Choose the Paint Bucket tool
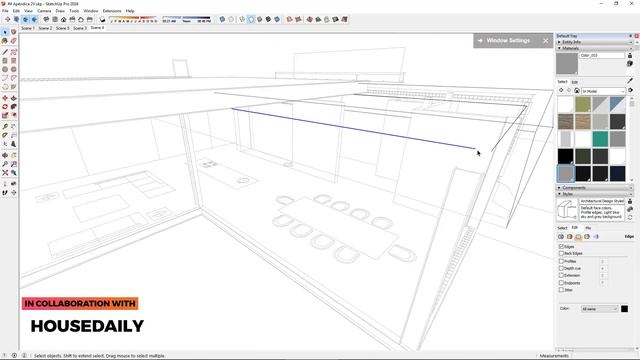This screenshot has width=640, height=360. click(5, 41)
